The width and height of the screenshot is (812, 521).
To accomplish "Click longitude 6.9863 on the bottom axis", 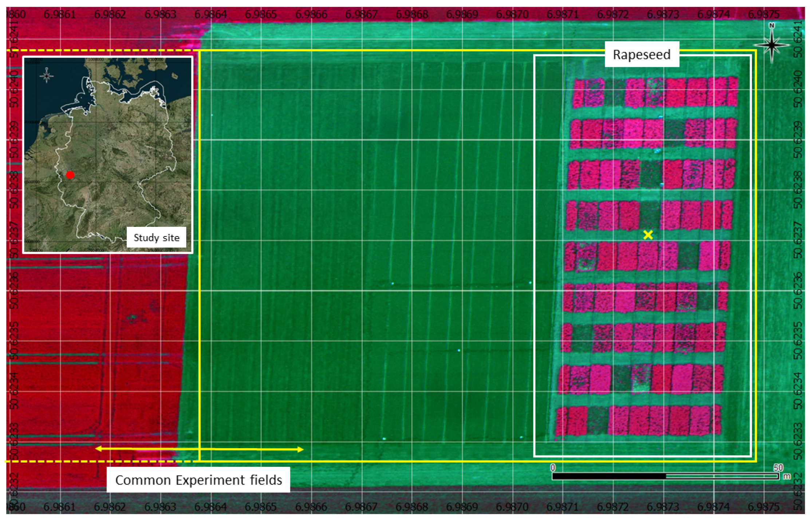I will click(x=160, y=506).
